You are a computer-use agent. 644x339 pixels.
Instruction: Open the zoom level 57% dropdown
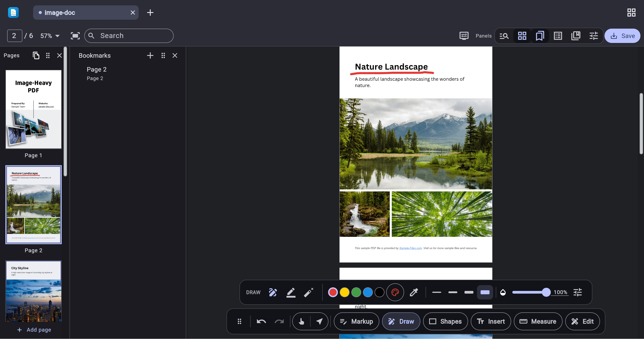point(50,36)
